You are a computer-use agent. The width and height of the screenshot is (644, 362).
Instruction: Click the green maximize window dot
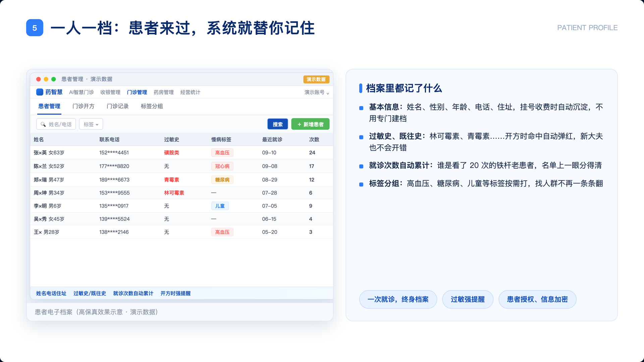[53, 79]
